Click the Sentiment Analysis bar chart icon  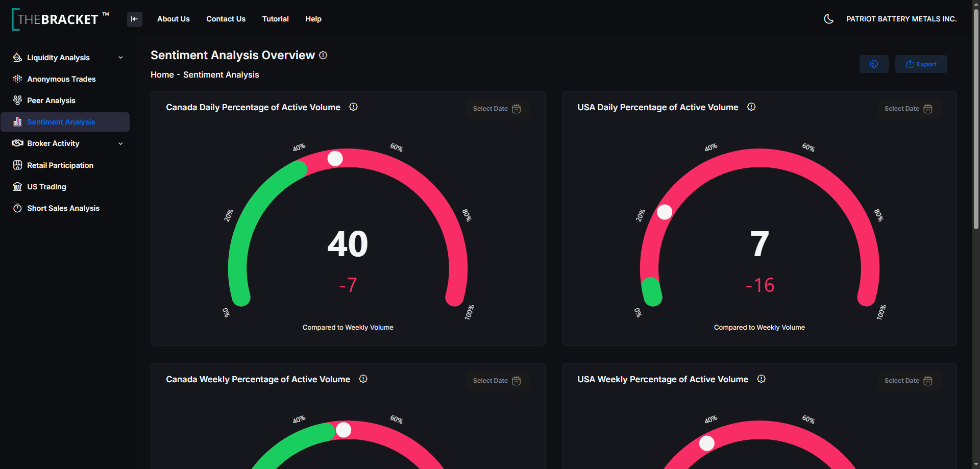click(17, 122)
